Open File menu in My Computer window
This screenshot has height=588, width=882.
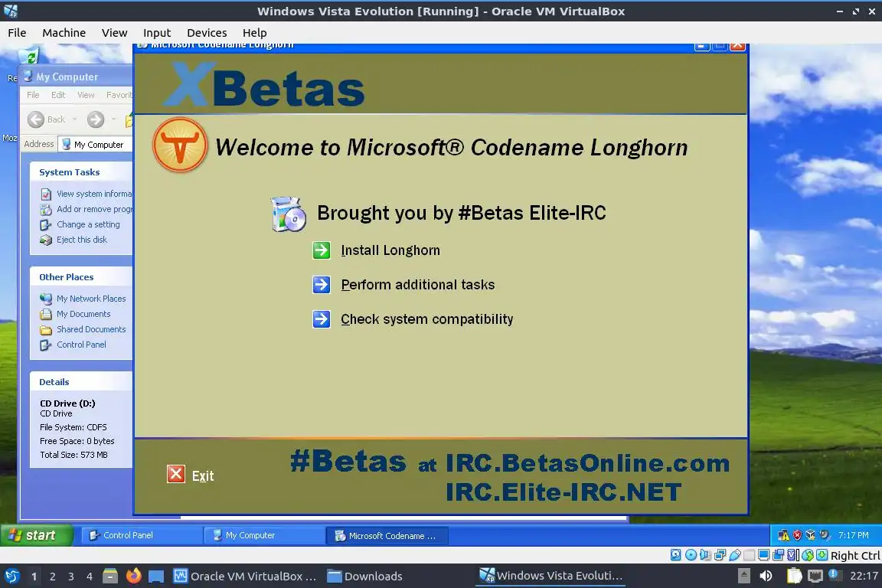(33, 94)
